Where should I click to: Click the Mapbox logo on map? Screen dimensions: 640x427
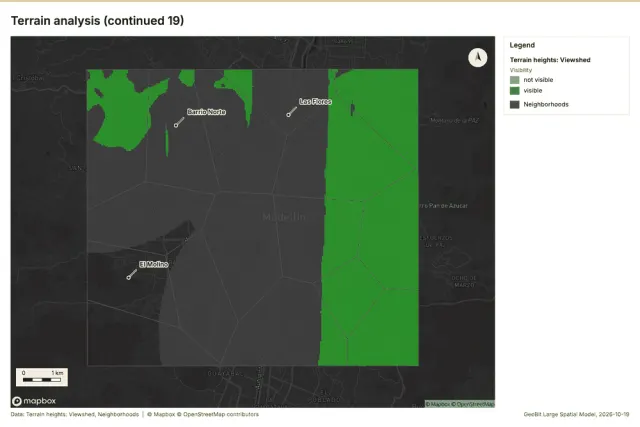click(x=34, y=401)
